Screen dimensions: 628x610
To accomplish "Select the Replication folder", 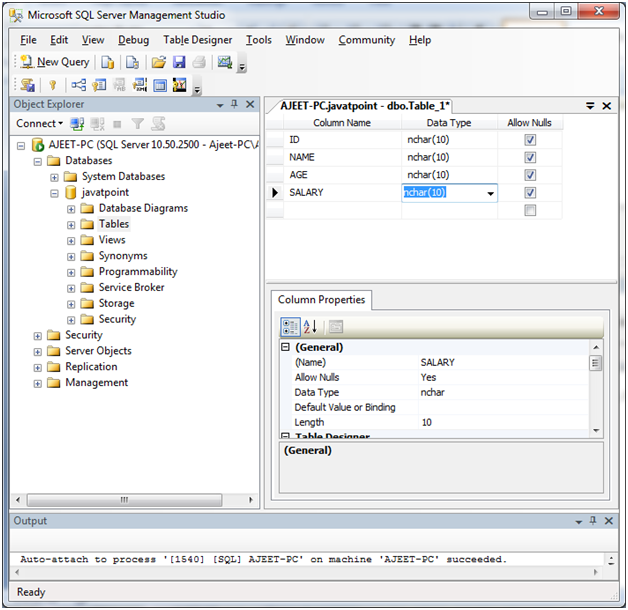I will point(91,367).
